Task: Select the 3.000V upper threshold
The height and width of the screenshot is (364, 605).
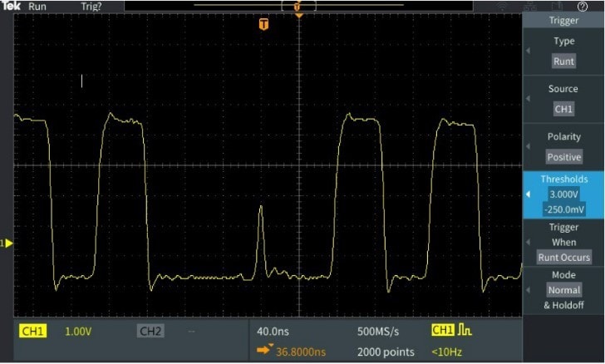Action: click(x=563, y=194)
